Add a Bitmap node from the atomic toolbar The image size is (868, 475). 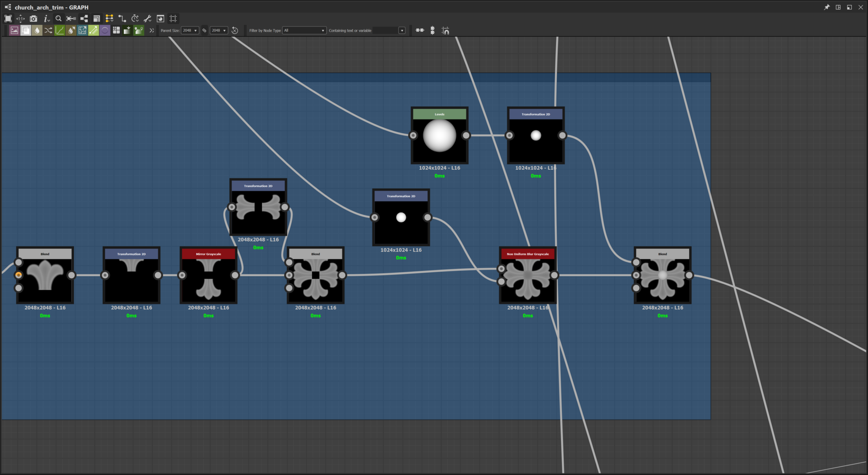click(14, 30)
